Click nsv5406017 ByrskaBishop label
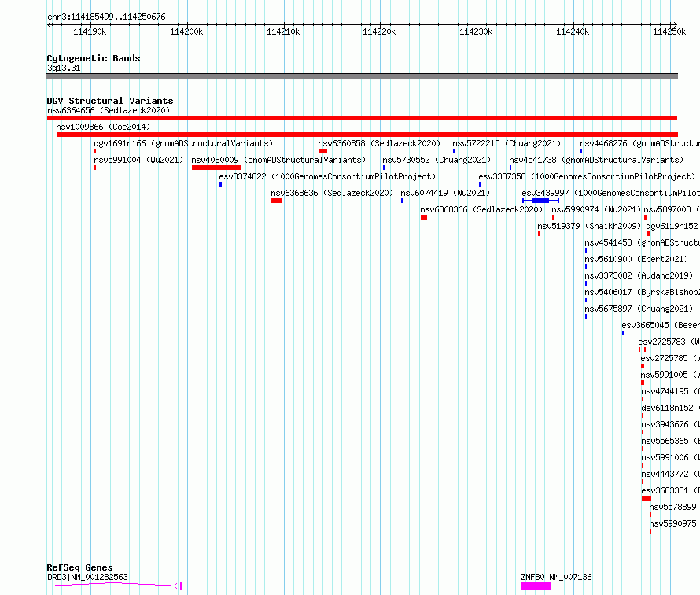 643,292
